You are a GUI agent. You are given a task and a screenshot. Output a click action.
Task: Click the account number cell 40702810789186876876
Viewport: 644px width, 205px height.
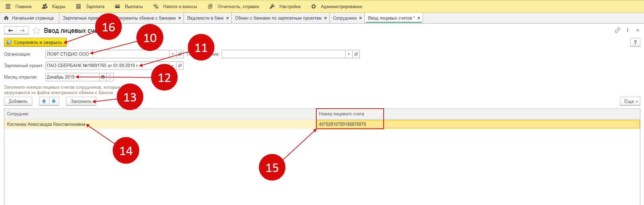(x=343, y=124)
